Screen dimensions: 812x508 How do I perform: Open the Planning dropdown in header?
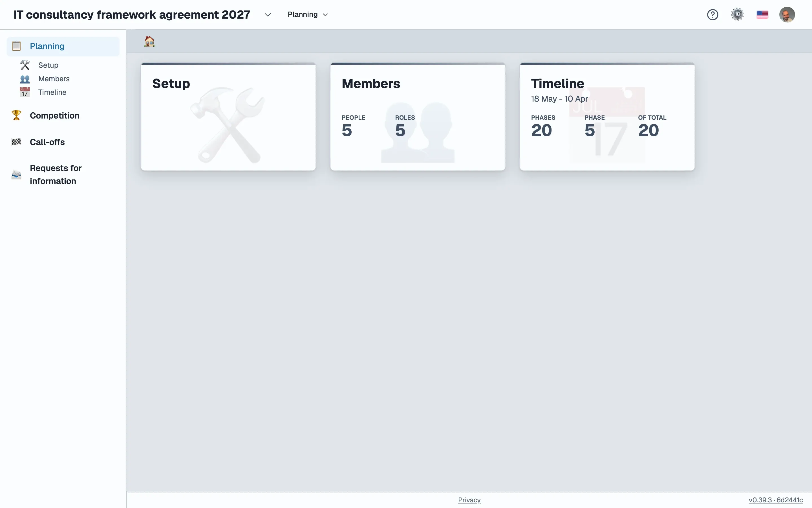308,14
